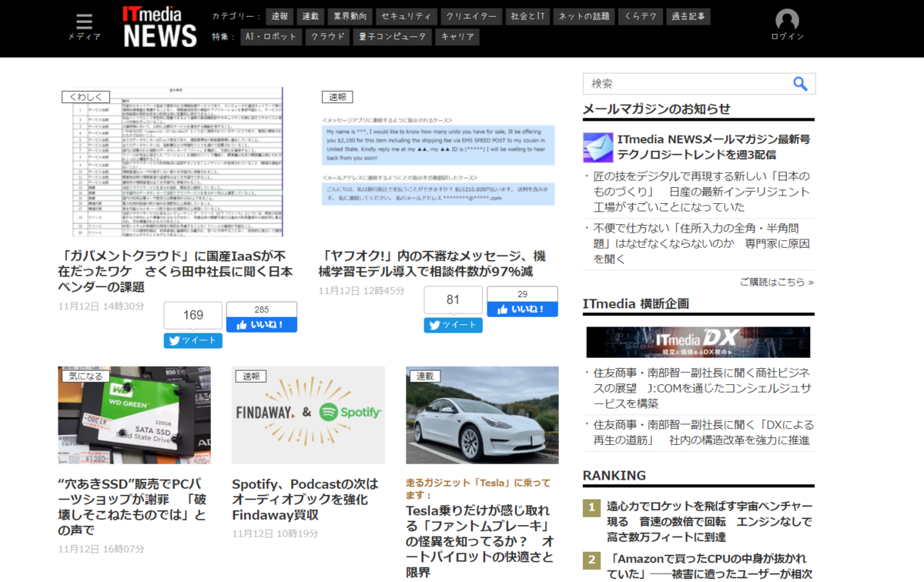Click the 285 like count
The height and width of the screenshot is (582, 924).
pyautogui.click(x=261, y=309)
